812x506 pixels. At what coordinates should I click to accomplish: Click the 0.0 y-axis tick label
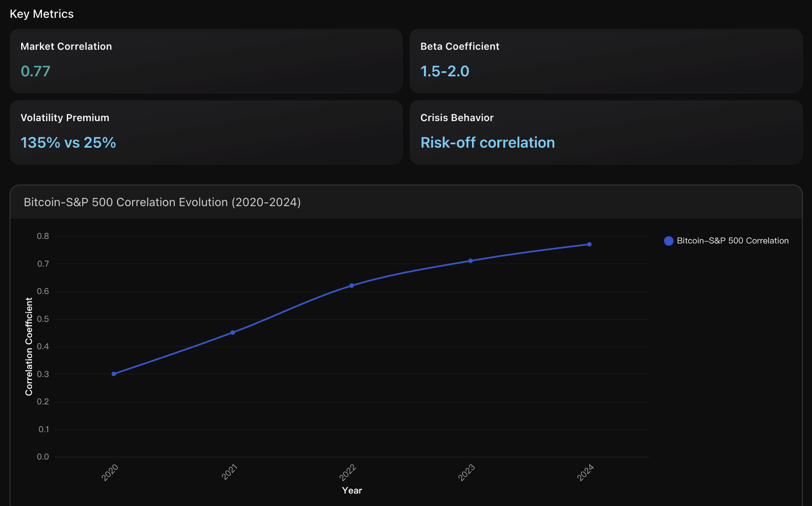click(x=43, y=457)
